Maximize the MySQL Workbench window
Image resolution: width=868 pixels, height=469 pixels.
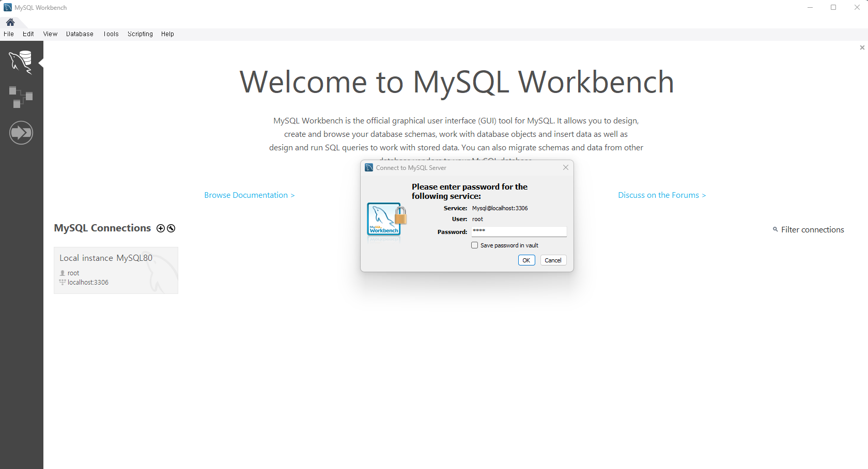point(833,7)
